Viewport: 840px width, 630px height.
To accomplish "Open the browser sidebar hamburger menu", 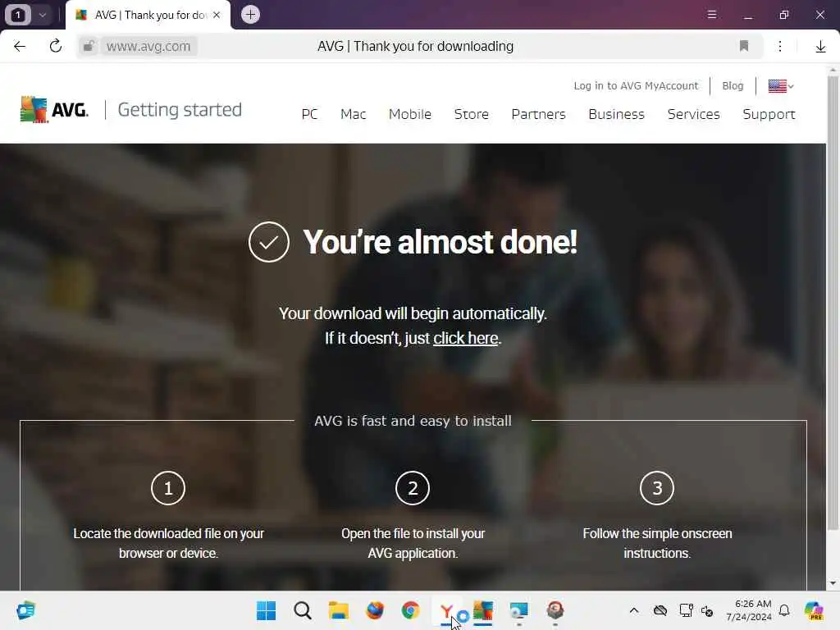I will 712,15.
